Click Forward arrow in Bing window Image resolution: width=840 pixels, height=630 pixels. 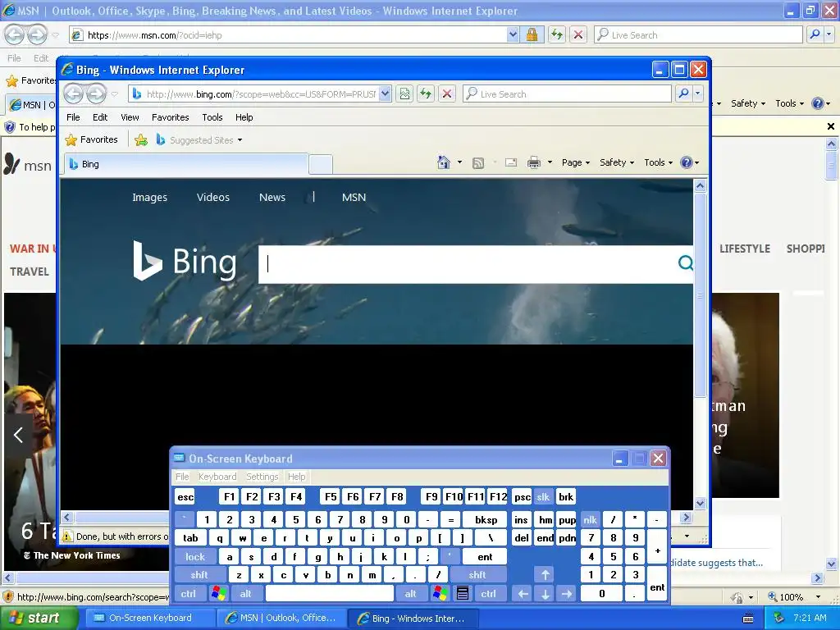pyautogui.click(x=97, y=94)
